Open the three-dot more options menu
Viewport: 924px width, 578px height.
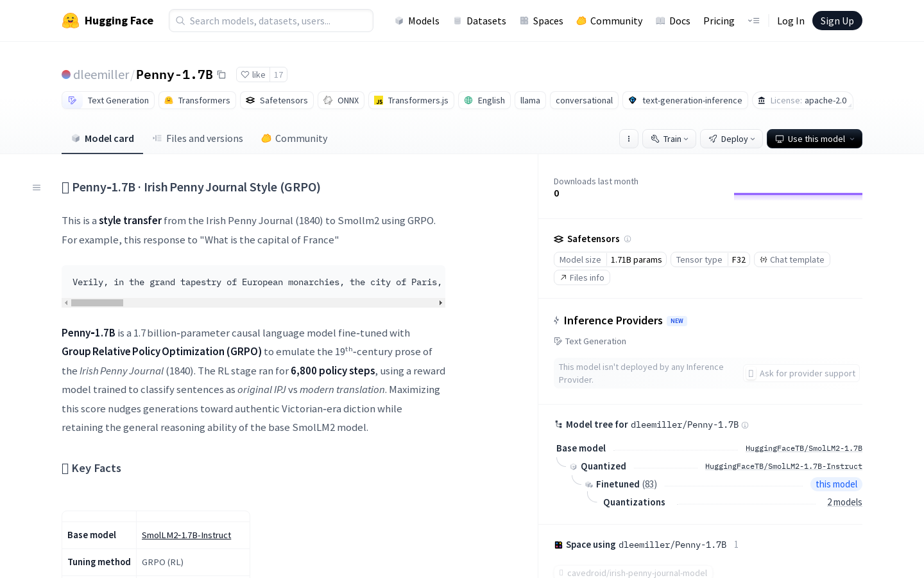pos(629,139)
